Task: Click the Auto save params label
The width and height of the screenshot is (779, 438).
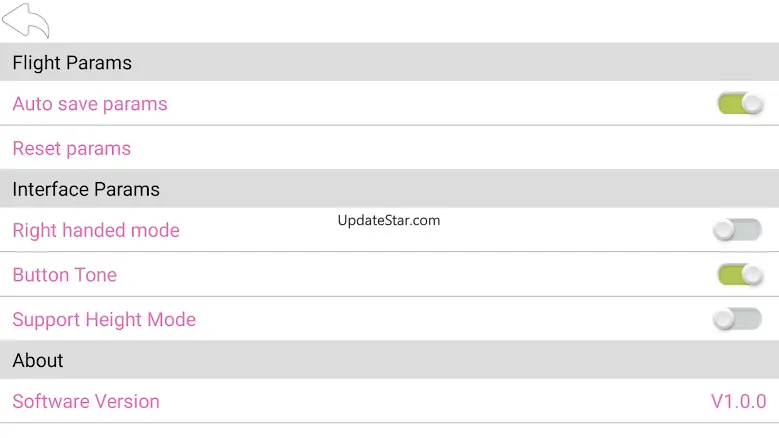Action: 90,104
